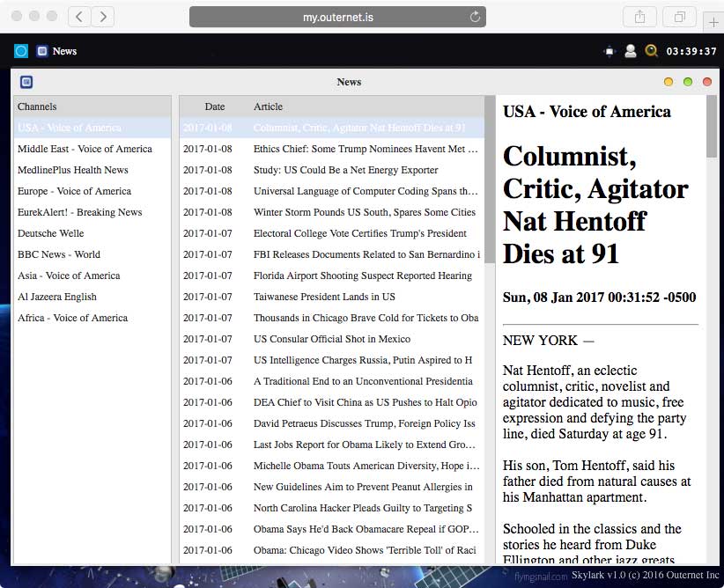Open article Winter Storm Pounds US South
Image resolution: width=724 pixels, height=588 pixels.
point(331,212)
